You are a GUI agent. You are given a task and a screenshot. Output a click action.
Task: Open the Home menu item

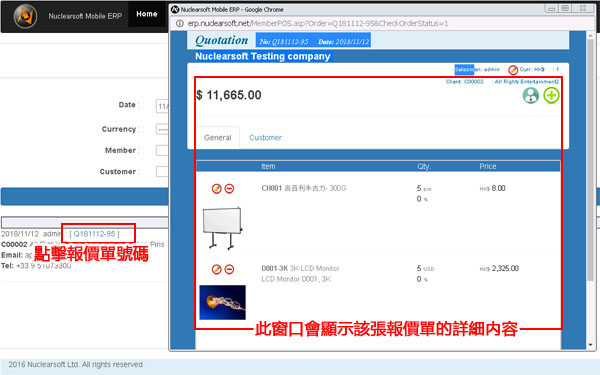point(147,14)
